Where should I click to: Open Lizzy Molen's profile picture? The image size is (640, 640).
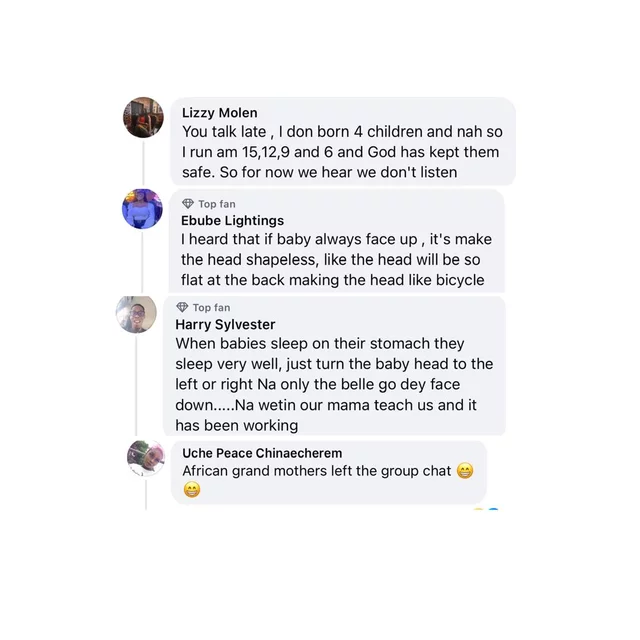point(143,117)
